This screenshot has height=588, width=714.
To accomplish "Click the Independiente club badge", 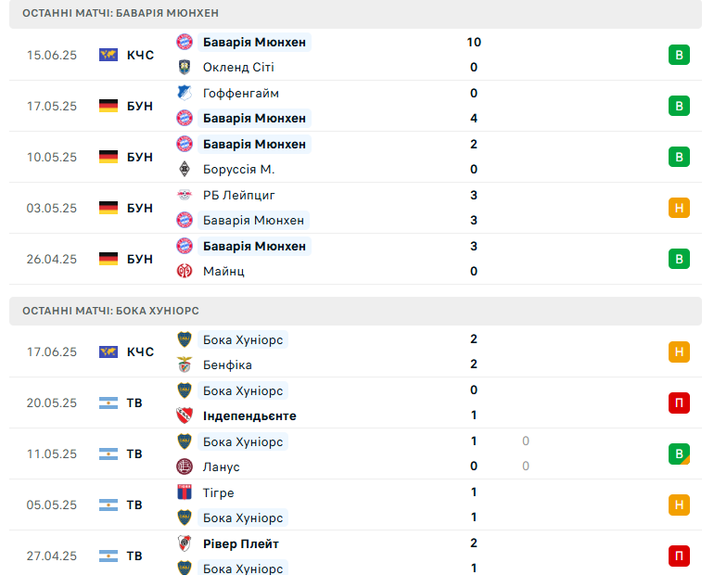I will coord(185,415).
